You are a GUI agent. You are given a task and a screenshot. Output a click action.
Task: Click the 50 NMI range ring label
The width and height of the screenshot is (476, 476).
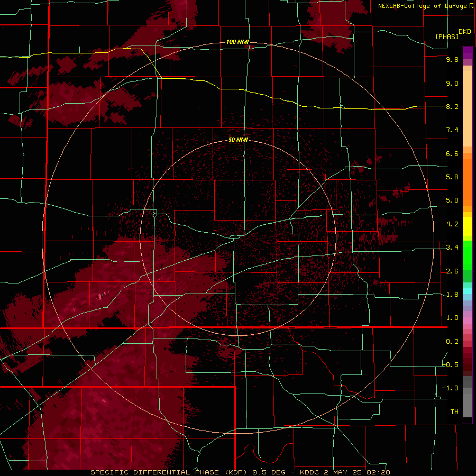coord(238,140)
